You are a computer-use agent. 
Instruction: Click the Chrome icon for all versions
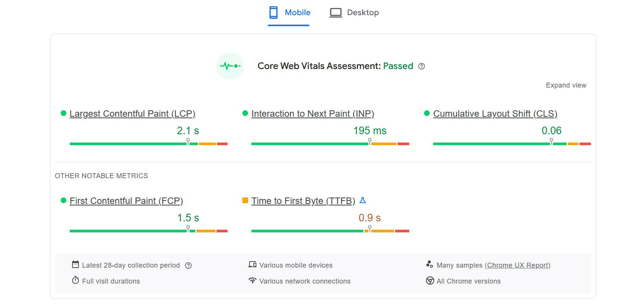pos(430,281)
